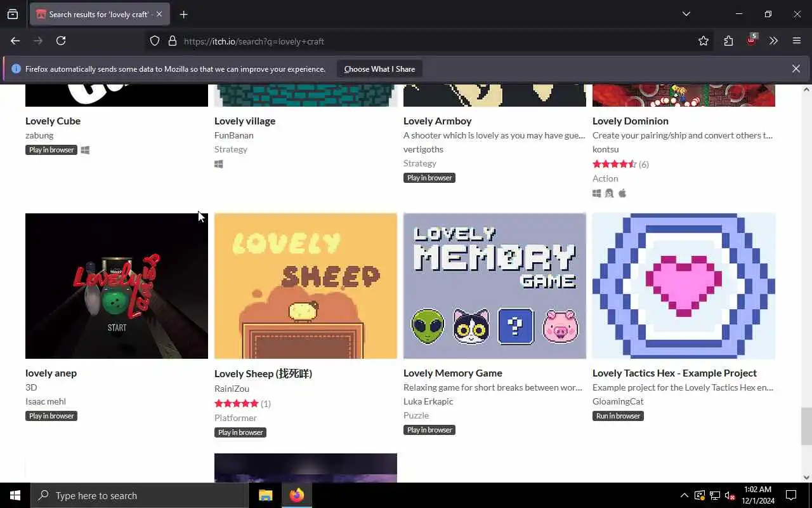Click Windows icon under Lovely village
Screen dimensions: 812x508
click(x=219, y=164)
